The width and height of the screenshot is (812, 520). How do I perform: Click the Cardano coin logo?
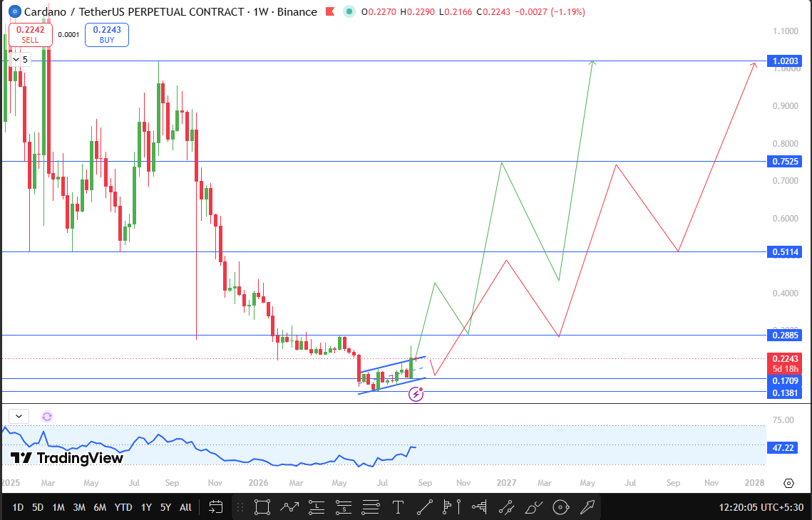14,11
